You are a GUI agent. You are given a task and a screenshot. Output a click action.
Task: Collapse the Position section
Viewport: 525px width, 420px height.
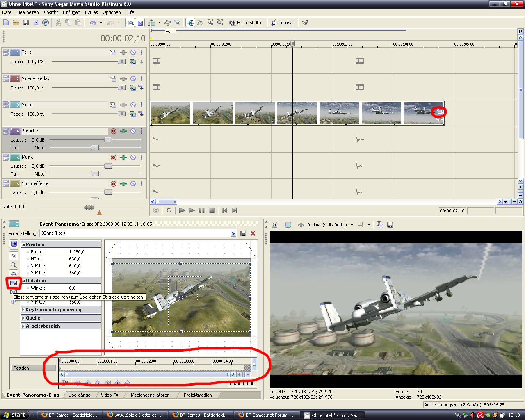pyautogui.click(x=23, y=244)
